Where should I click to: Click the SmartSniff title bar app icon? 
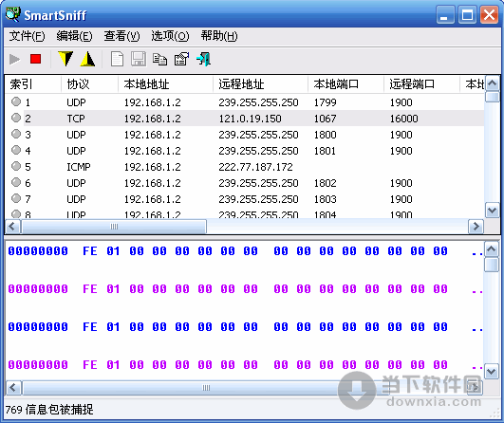pos(13,14)
